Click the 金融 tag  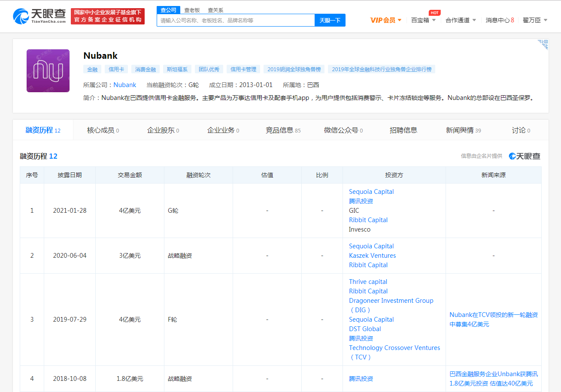point(92,69)
